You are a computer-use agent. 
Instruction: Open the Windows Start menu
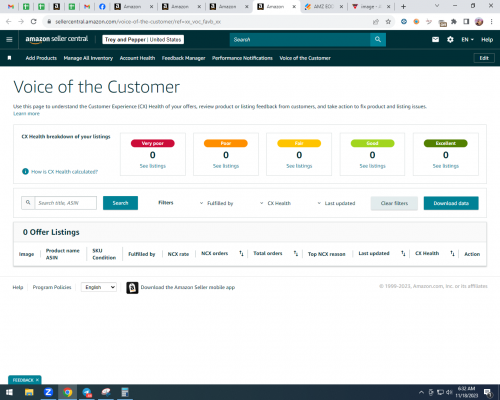point(9,392)
